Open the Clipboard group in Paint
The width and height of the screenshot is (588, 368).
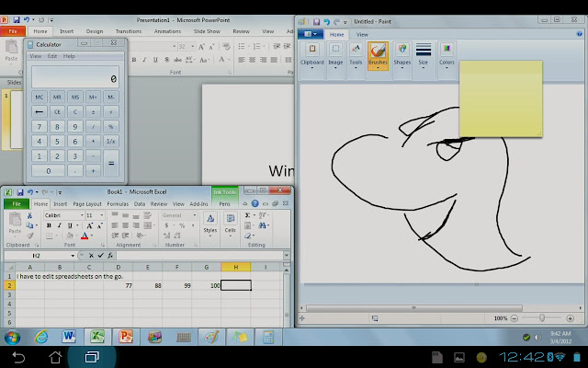(312, 55)
